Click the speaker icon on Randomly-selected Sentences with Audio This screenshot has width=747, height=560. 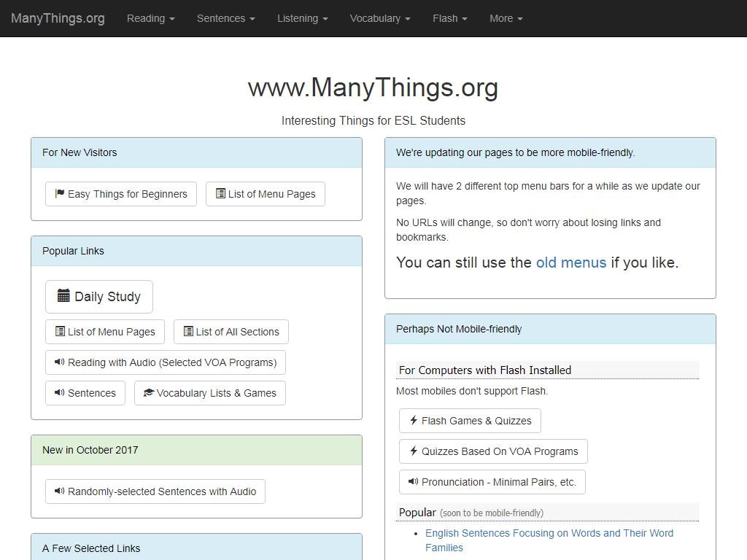(60, 491)
